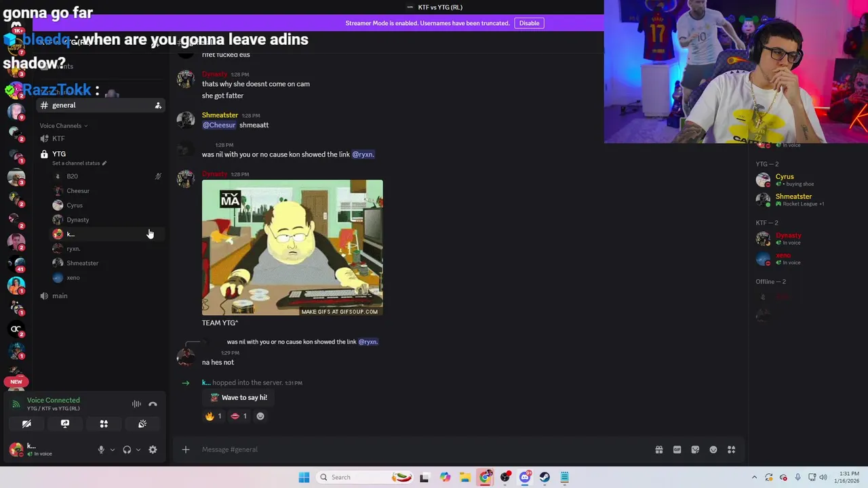Image resolution: width=868 pixels, height=488 pixels.
Task: Open the apps launcher in message bar
Action: [732, 449]
